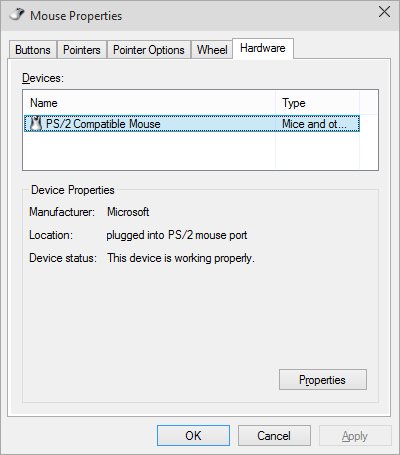
Task: Click the "This device is working properly" status text
Action: [x=181, y=258]
